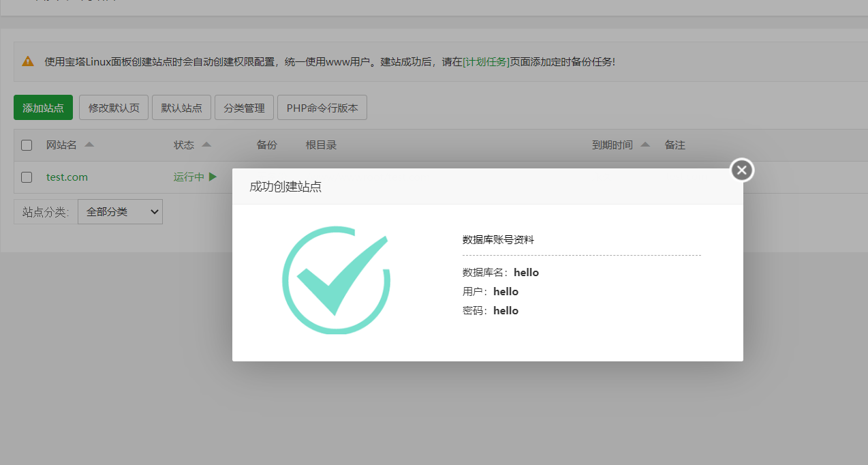This screenshot has width=868, height=465.
Task: Click the green play icon beside 运行中
Action: (x=213, y=177)
